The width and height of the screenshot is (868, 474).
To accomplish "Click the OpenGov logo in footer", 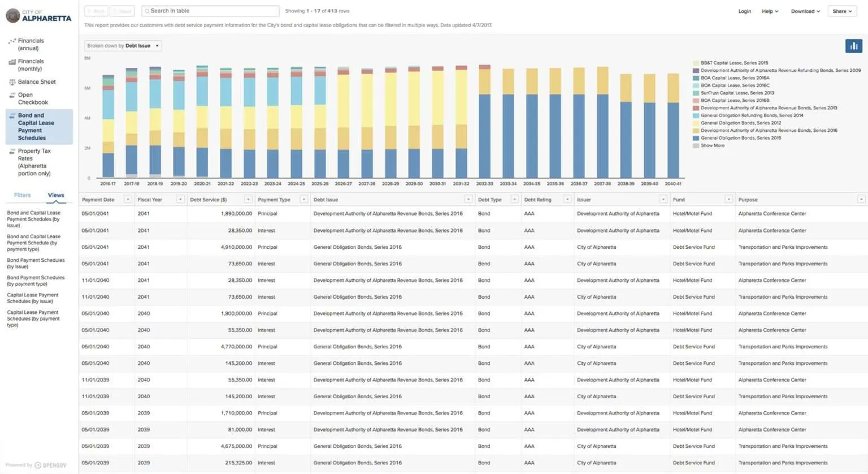I will (50, 465).
